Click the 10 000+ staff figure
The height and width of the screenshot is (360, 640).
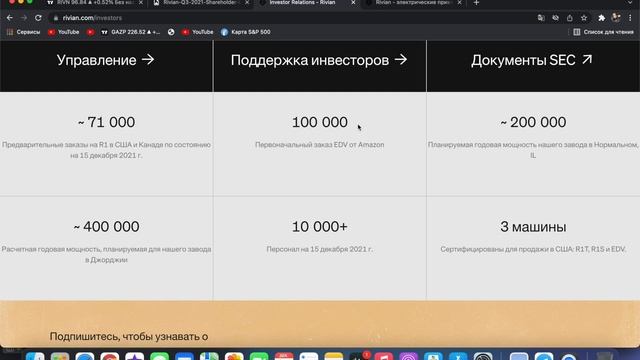pyautogui.click(x=320, y=227)
